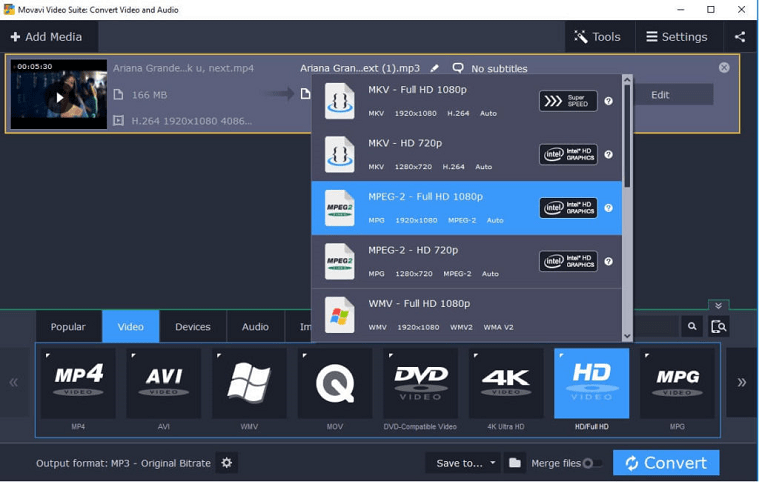Open the share icon in top bar

pos(740,37)
